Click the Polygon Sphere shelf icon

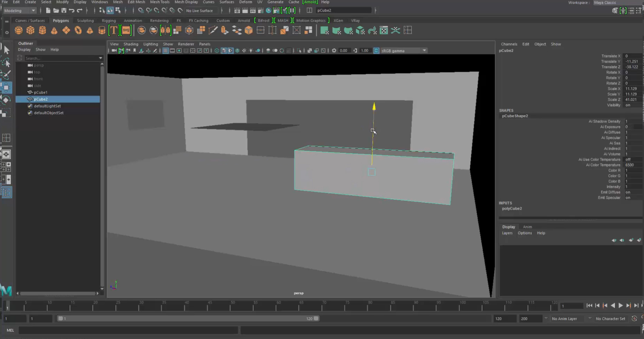[19, 31]
